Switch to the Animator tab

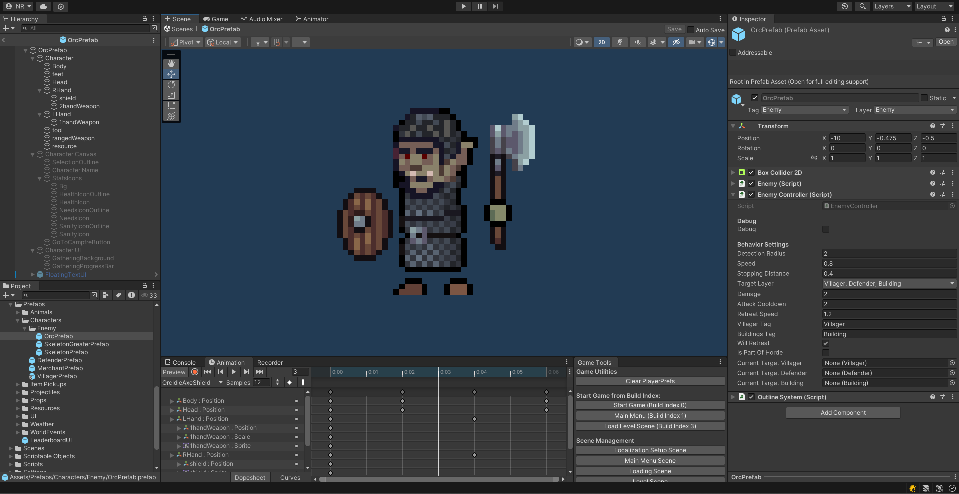point(312,19)
